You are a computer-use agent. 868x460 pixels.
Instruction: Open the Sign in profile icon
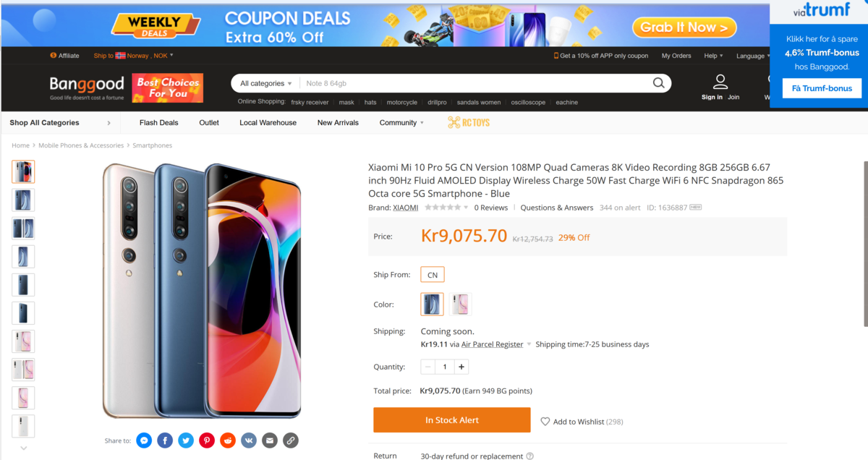coord(720,82)
